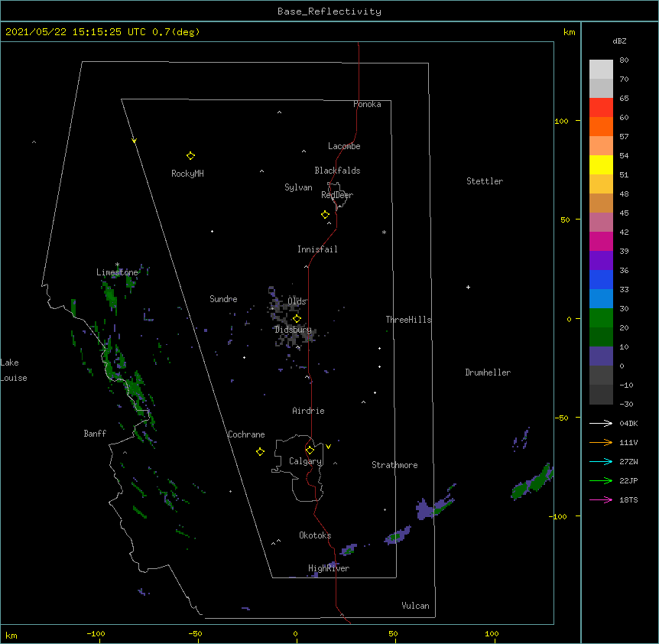
Task: Pick the royal blue swatch below 36 dBZ
Action: point(601,279)
